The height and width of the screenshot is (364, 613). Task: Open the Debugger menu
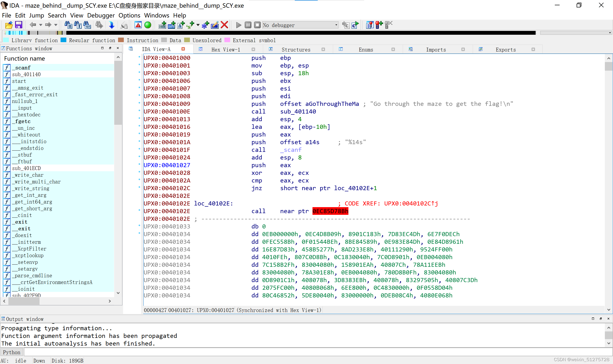pyautogui.click(x=101, y=15)
